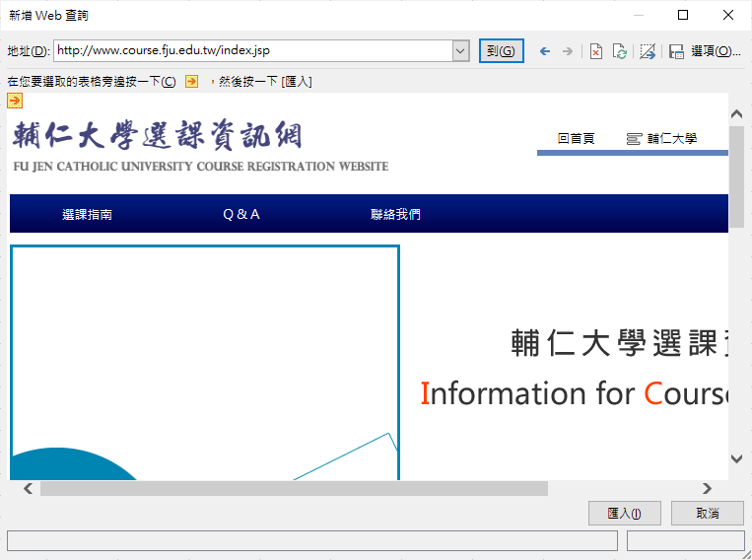Screen dimensions: 752x560
Task: Click the horizontal scrollbar left arrow
Action: click(29, 488)
